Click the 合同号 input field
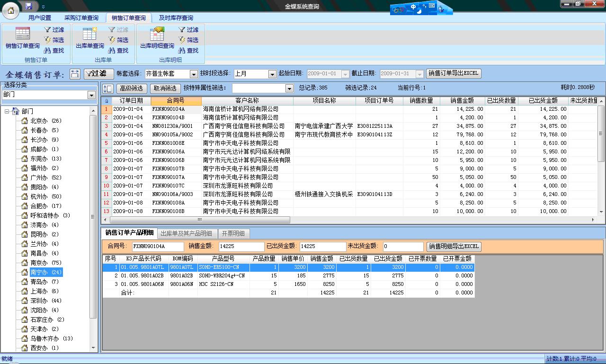 (x=158, y=247)
